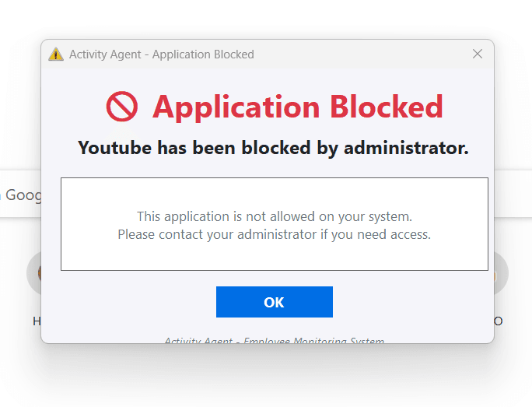The image size is (532, 407).
Task: Select the shortcut label starting with H
Action: [37, 321]
